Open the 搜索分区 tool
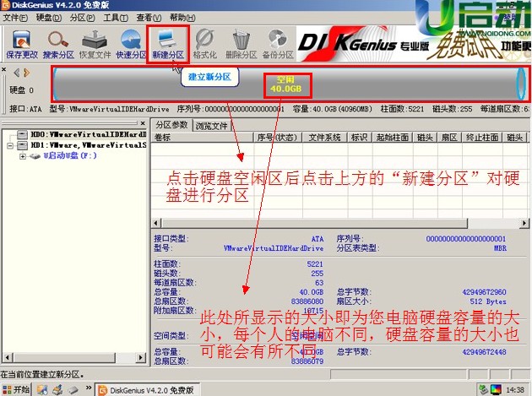This screenshot has height=396, width=532. click(x=58, y=44)
